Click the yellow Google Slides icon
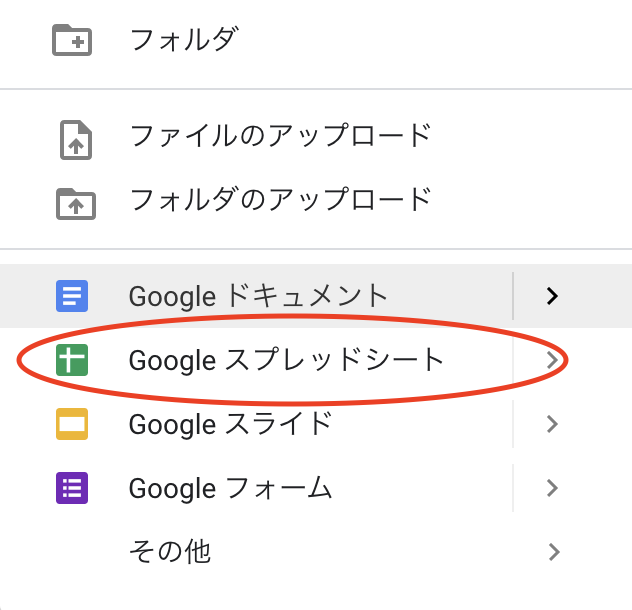The image size is (632, 610). coord(72,424)
